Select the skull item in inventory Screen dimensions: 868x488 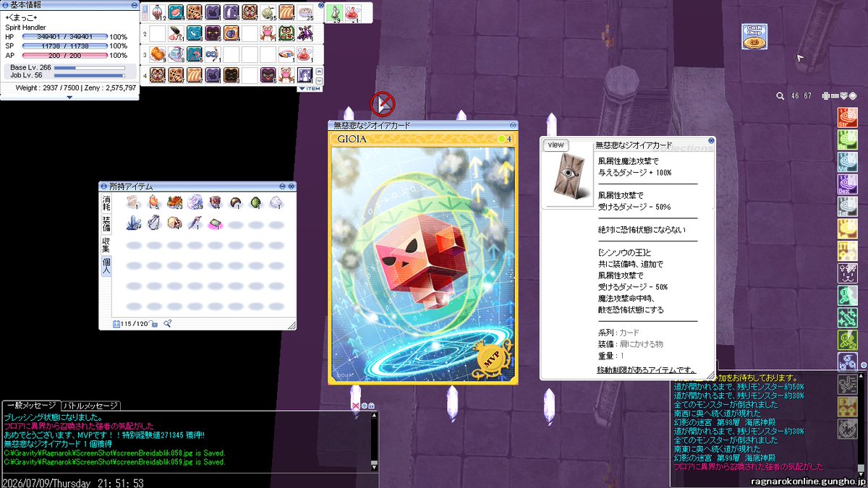(174, 223)
